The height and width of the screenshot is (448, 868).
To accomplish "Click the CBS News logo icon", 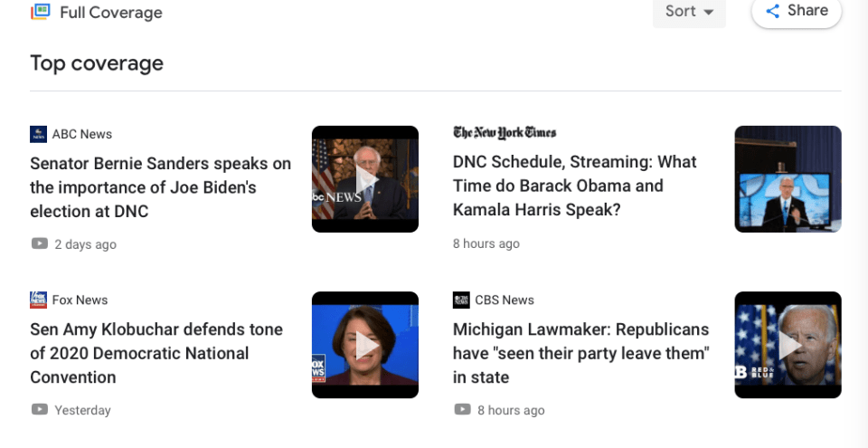I will [461, 300].
